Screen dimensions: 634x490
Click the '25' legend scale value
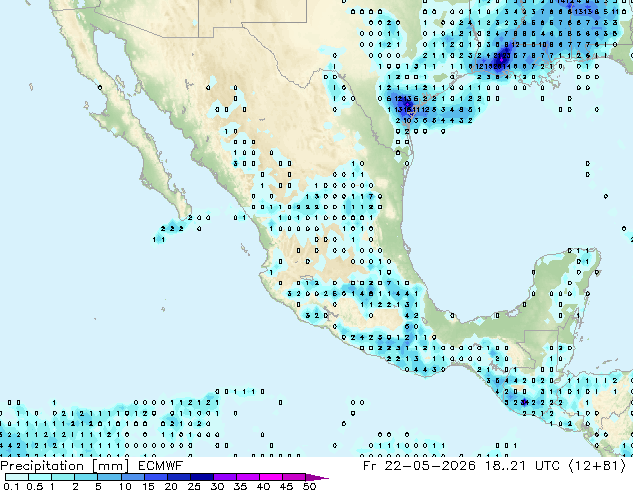(194, 486)
